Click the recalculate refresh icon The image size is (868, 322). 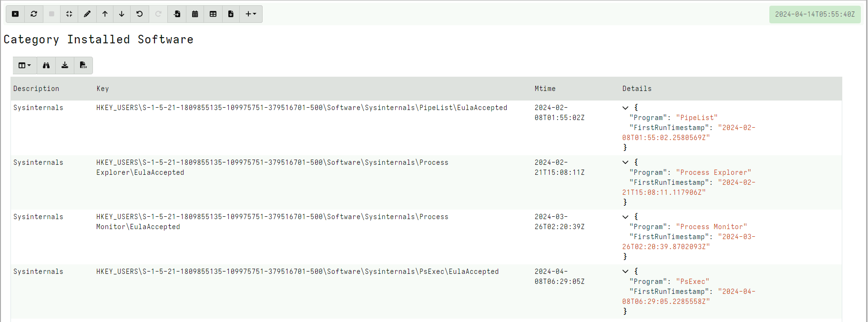[x=34, y=14]
